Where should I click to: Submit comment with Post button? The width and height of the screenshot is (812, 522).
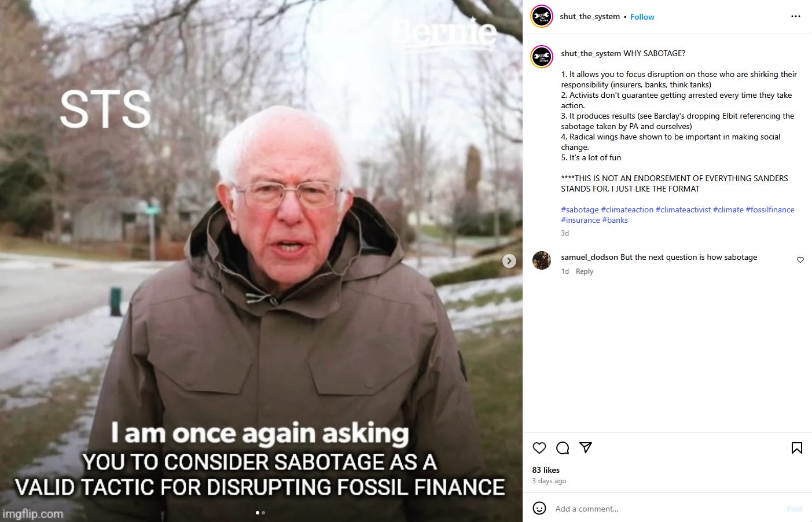coord(794,509)
